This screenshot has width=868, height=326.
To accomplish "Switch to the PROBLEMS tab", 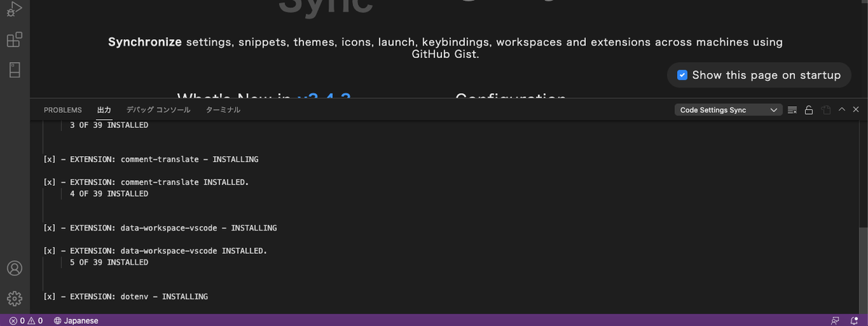I will (x=63, y=110).
